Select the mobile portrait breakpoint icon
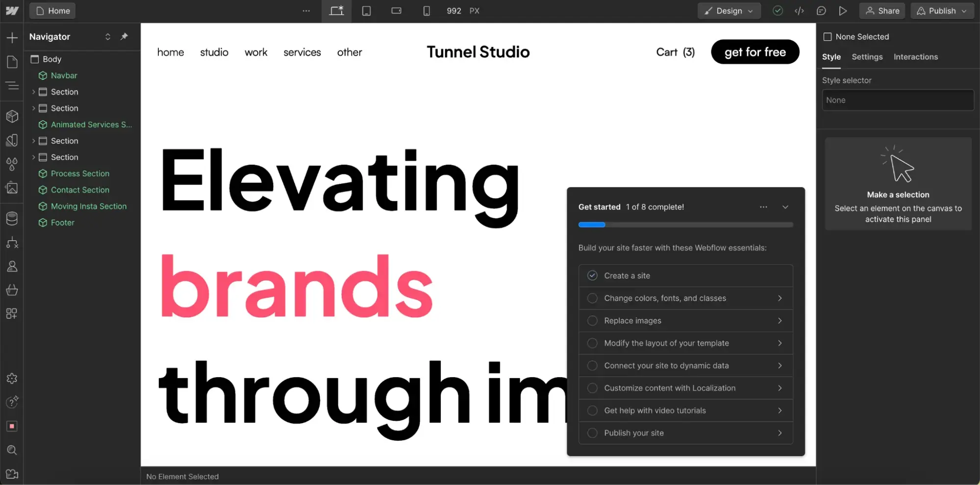980x485 pixels. (x=427, y=11)
